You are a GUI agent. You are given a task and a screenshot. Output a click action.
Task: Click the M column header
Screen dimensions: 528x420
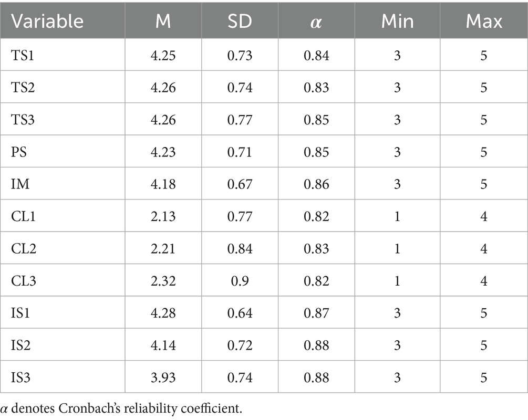pyautogui.click(x=163, y=21)
